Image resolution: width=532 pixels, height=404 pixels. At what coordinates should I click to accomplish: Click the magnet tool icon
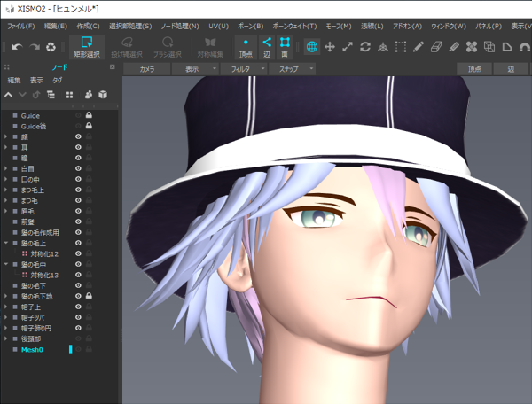pos(525,47)
